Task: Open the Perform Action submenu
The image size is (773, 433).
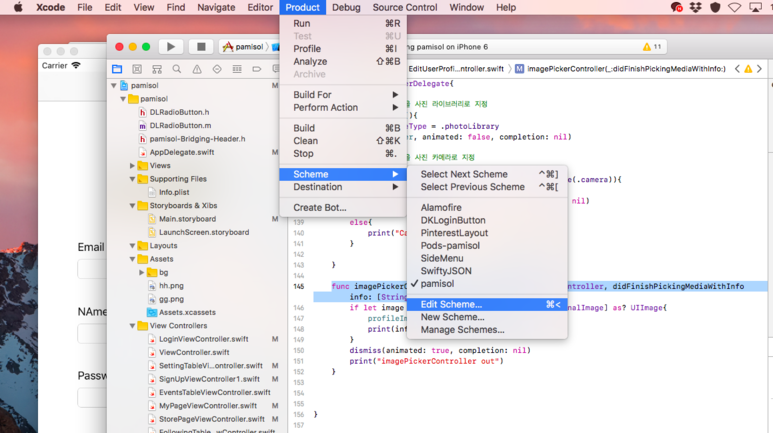Action: tap(343, 108)
